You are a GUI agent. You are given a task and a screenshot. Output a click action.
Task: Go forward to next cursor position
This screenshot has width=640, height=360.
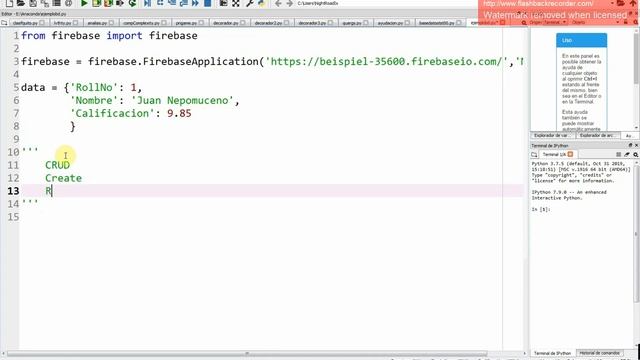[x=290, y=3]
